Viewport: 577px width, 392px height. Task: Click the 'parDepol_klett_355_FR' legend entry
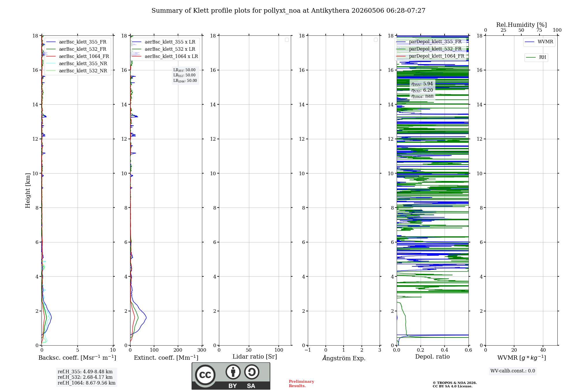[430, 42]
